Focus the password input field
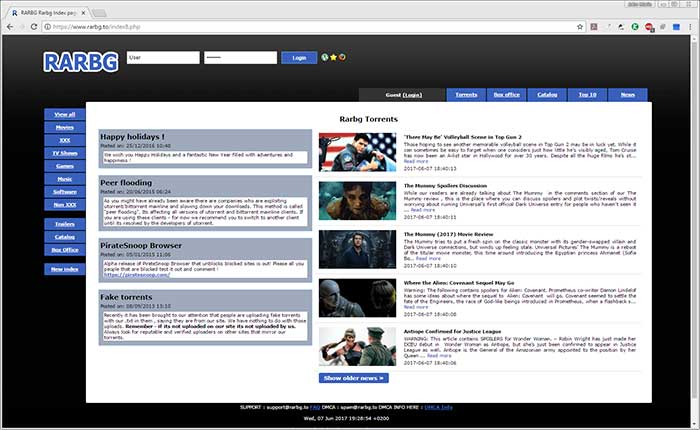Image resolution: width=700 pixels, height=430 pixels. point(241,58)
